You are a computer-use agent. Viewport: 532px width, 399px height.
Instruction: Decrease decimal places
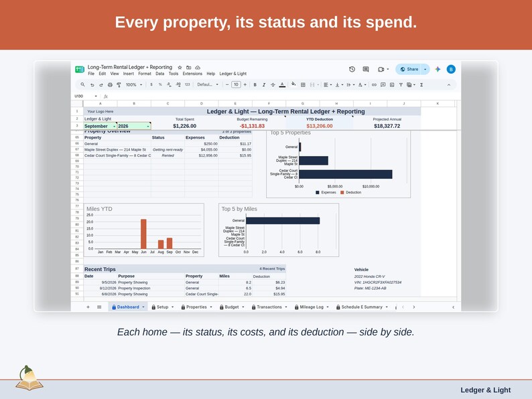click(169, 85)
